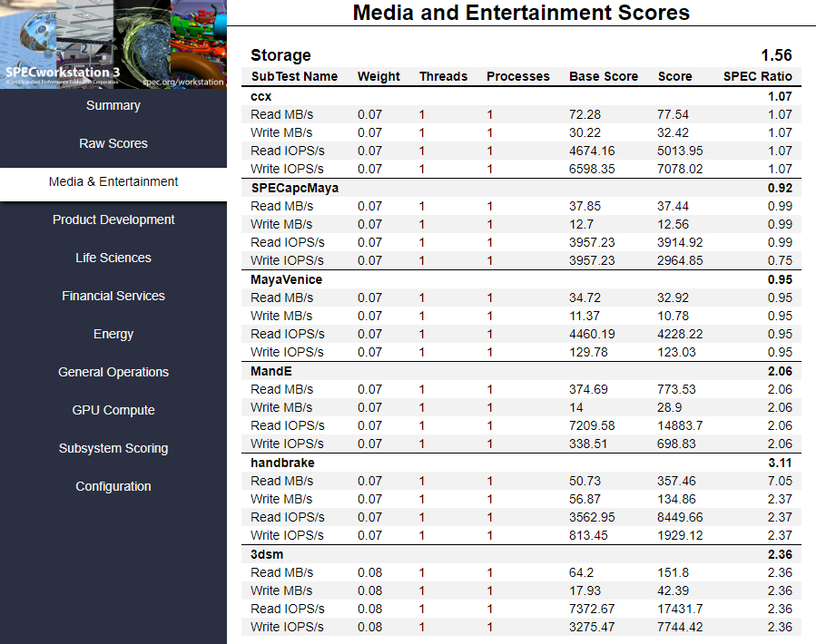Click ccx score 77.54
816x644 pixels.
point(673,114)
